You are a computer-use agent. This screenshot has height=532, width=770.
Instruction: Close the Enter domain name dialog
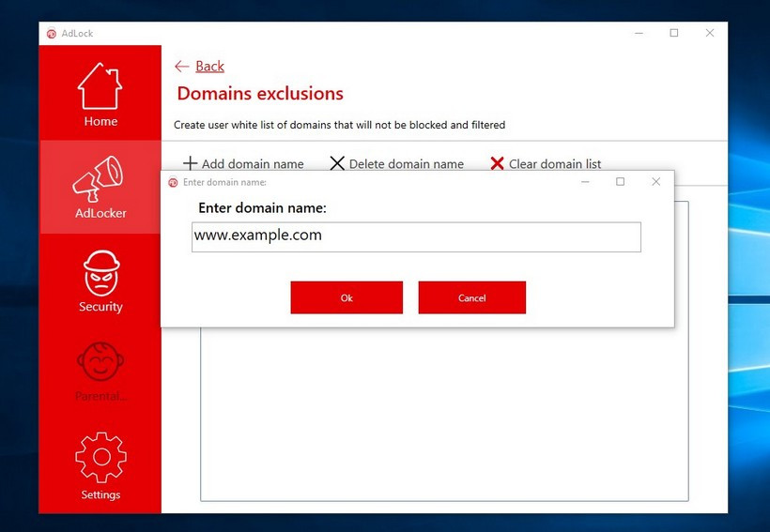coord(656,182)
